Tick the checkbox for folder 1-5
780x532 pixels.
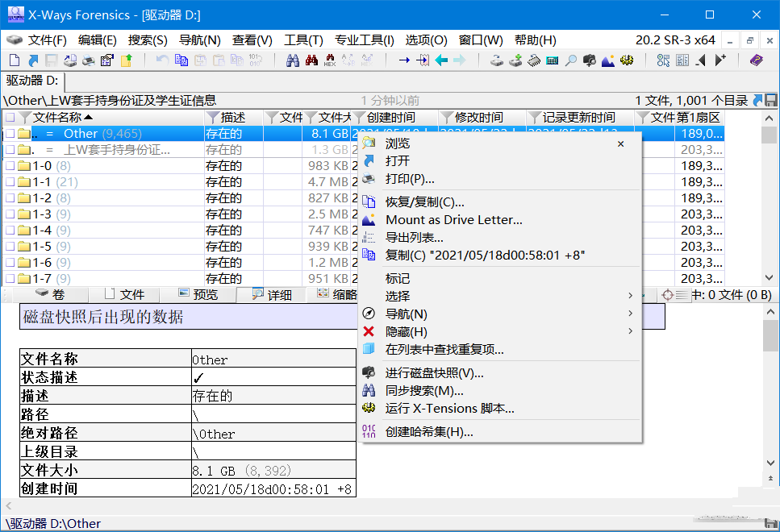(10, 246)
